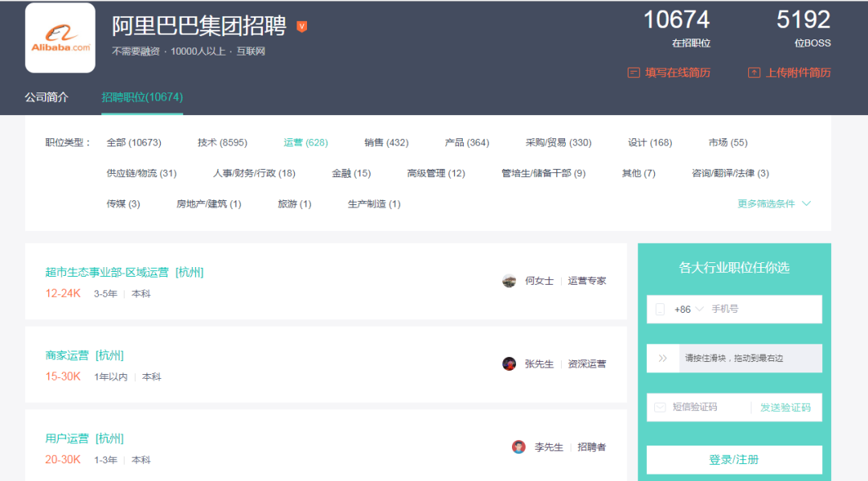Screen dimensions: 868x481
Task: Filter jobs by 咨询/翻译/法律 (3)
Action: pos(730,173)
